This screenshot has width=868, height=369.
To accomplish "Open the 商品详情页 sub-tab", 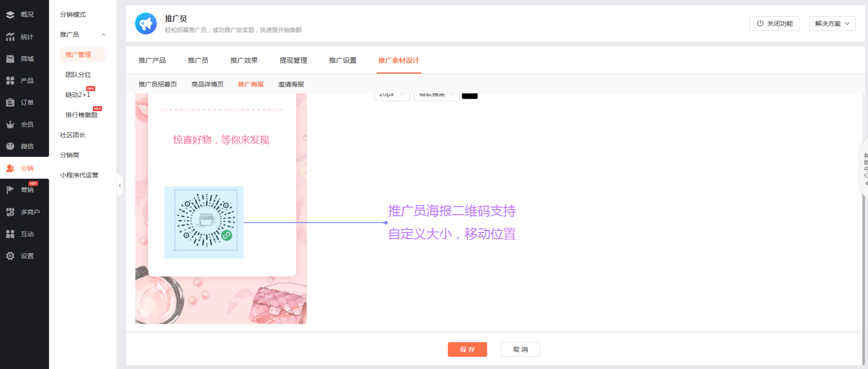I will point(208,84).
